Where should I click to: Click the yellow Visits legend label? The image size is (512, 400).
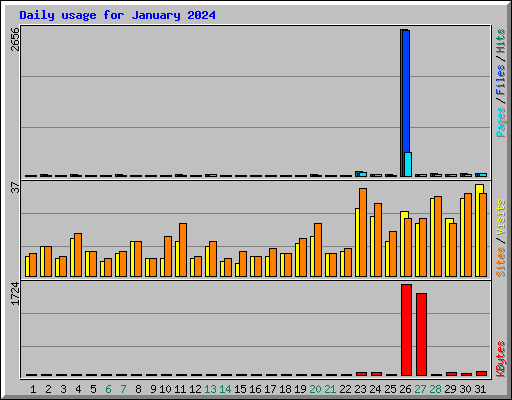pos(501,218)
